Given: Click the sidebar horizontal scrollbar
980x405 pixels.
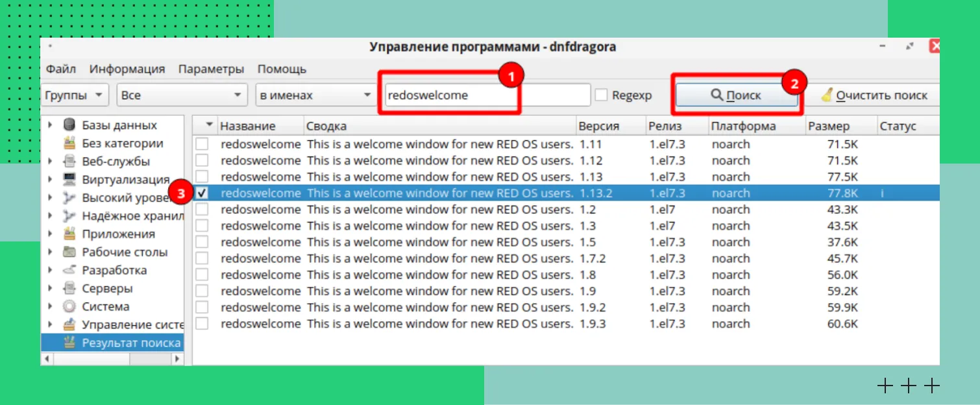Looking at the screenshot, I should [x=112, y=358].
